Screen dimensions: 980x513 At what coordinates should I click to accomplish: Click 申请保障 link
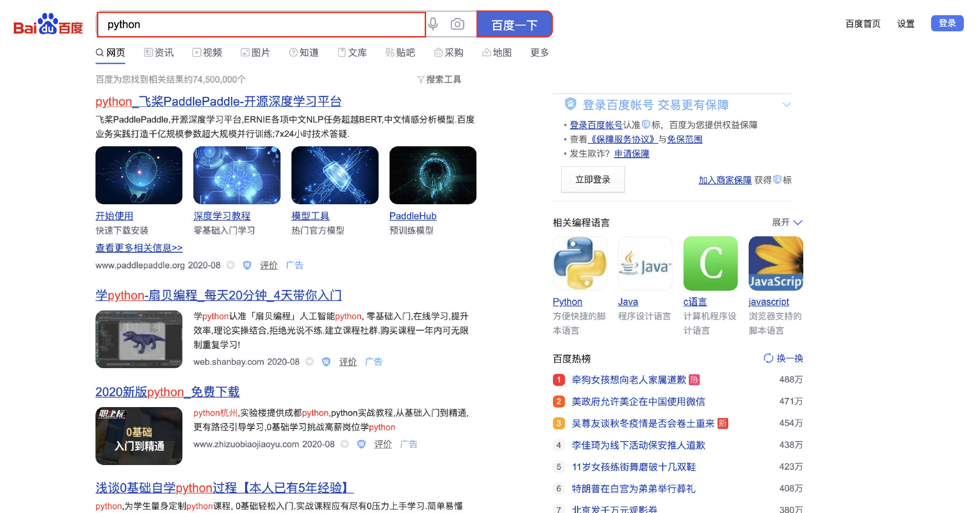tap(632, 153)
